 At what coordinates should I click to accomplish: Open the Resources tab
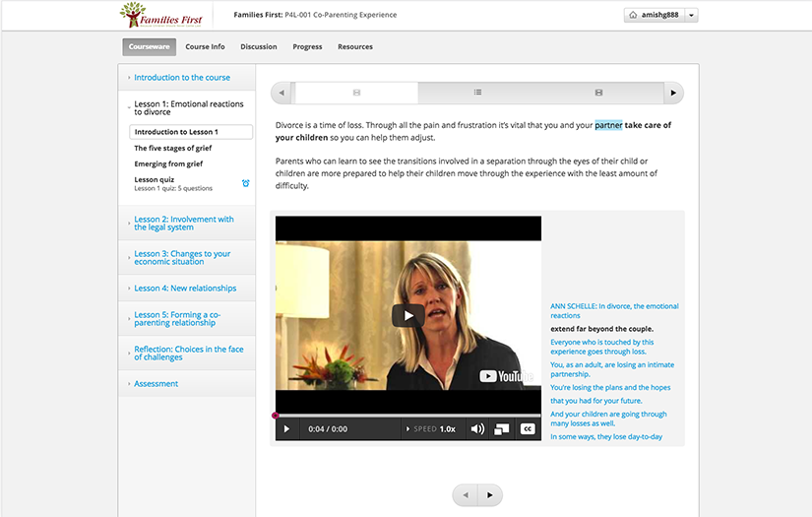(x=355, y=46)
